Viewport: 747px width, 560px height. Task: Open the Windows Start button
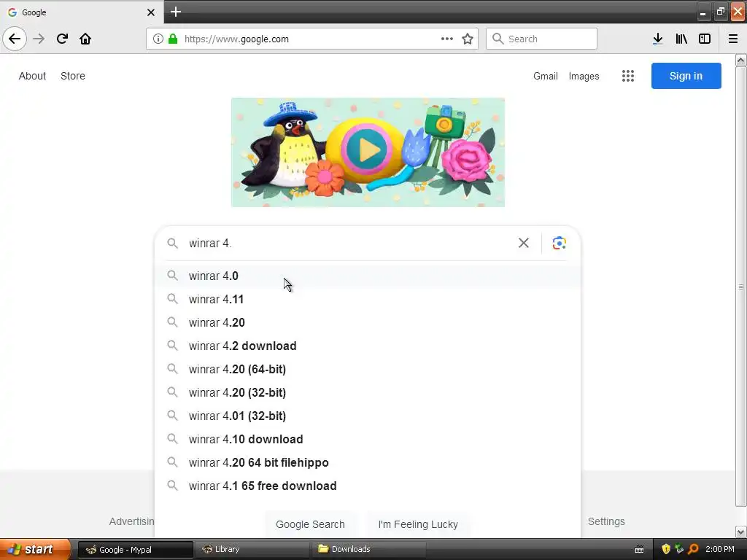tap(35, 549)
